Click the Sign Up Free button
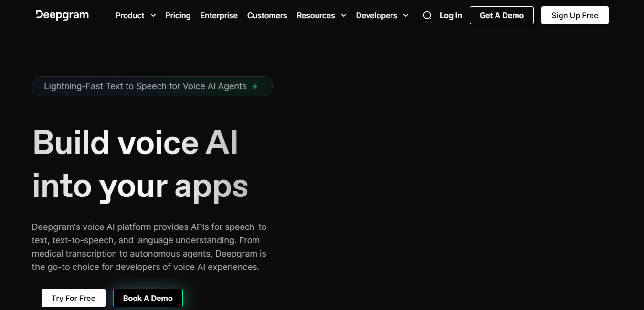Screen dimensions: 644x310 575,15
